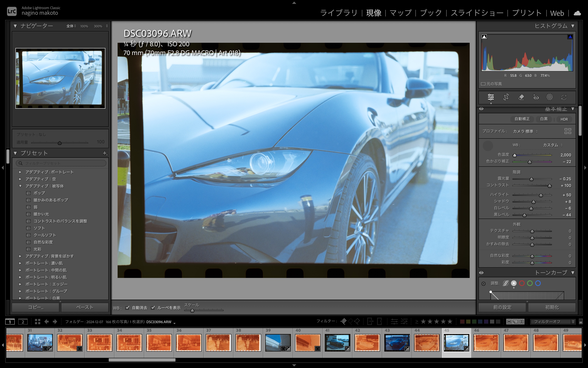Screen dimensions: 588x368
Task: Click the ペースト button
Action: tap(85, 307)
